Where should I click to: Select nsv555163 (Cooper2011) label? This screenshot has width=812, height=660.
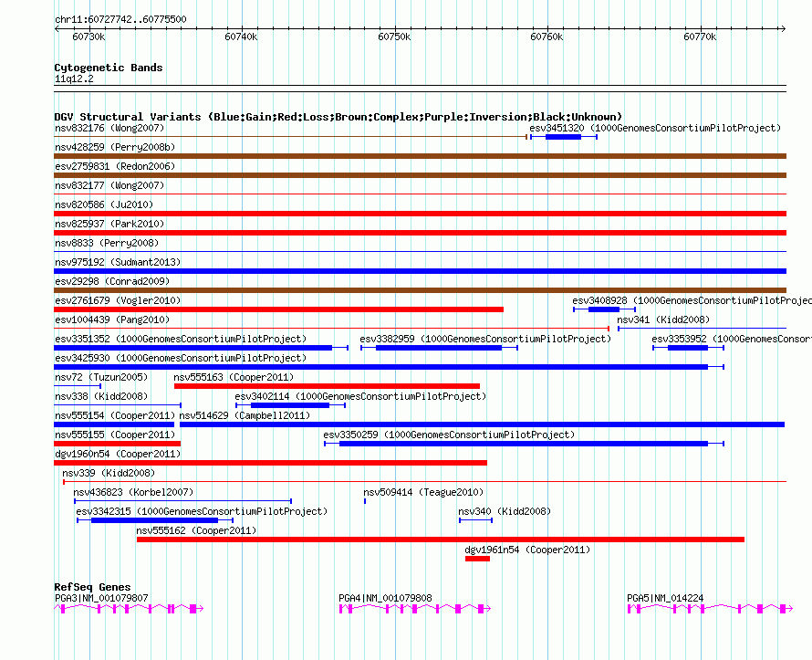click(x=234, y=377)
